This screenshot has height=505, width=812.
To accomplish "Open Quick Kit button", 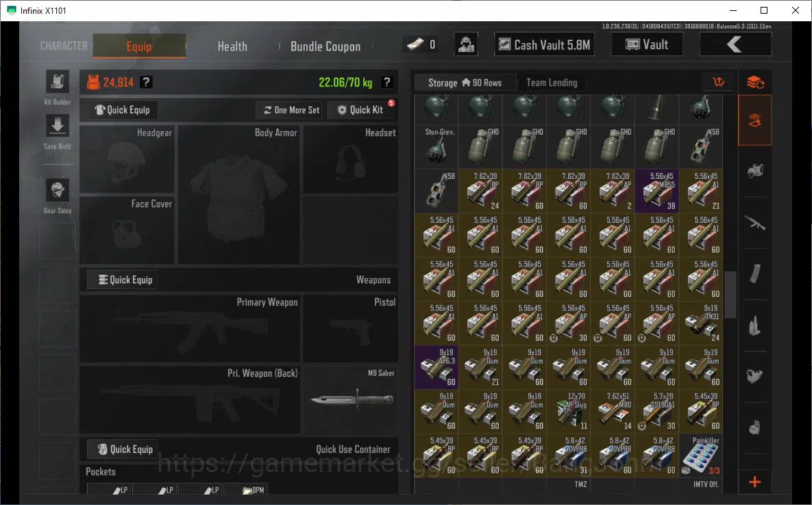I will (x=360, y=110).
